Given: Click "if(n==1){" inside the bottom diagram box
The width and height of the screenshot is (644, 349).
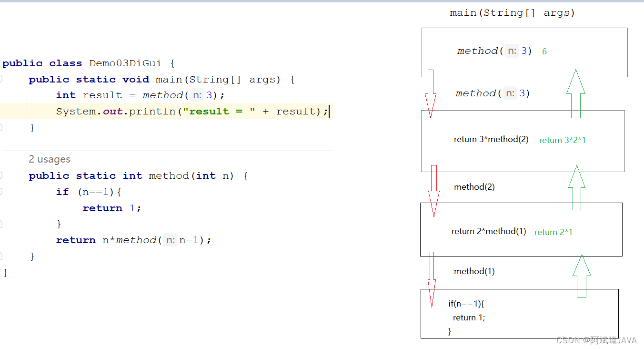Looking at the screenshot, I should point(466,304).
